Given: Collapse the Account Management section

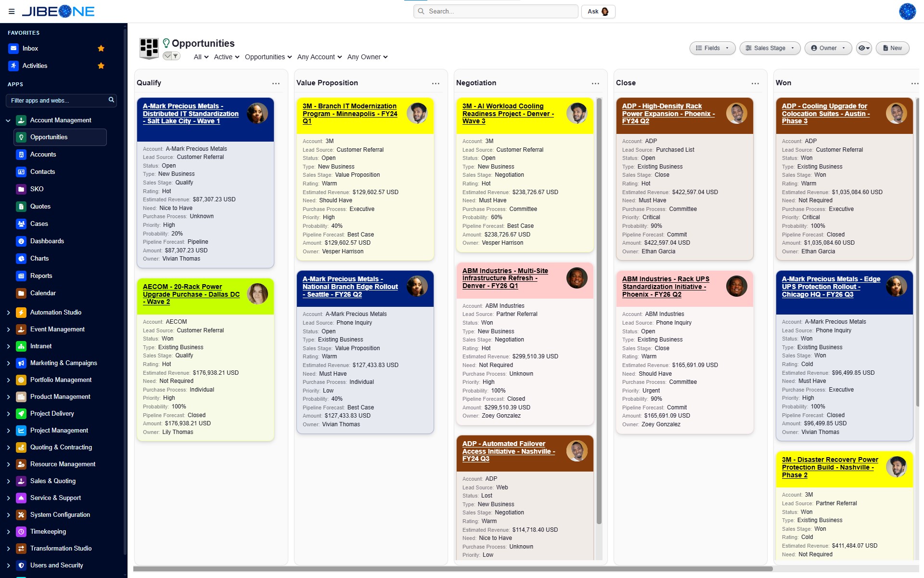Looking at the screenshot, I should (x=8, y=120).
